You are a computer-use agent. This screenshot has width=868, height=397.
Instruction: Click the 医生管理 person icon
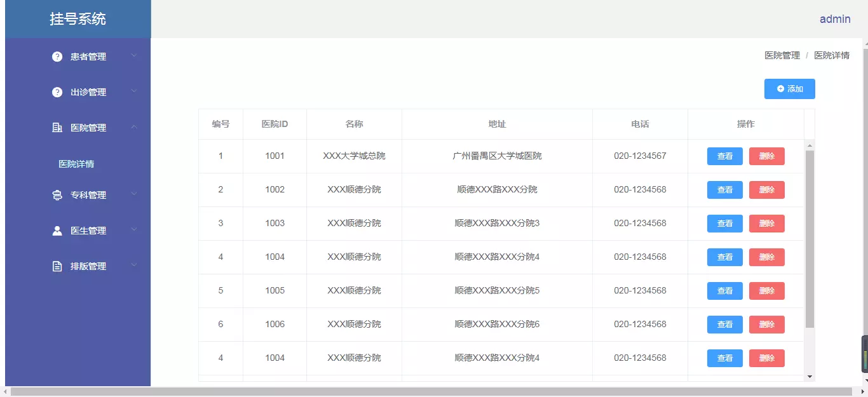click(57, 231)
